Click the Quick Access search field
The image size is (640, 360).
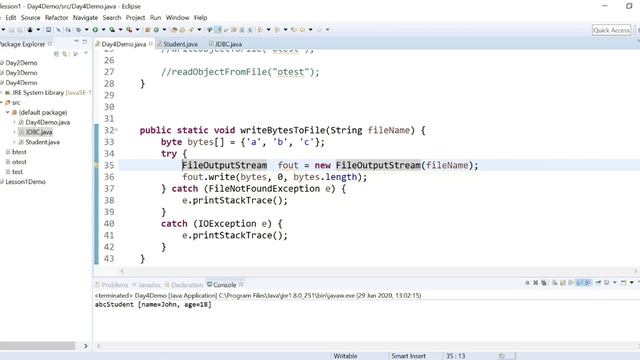pos(611,30)
